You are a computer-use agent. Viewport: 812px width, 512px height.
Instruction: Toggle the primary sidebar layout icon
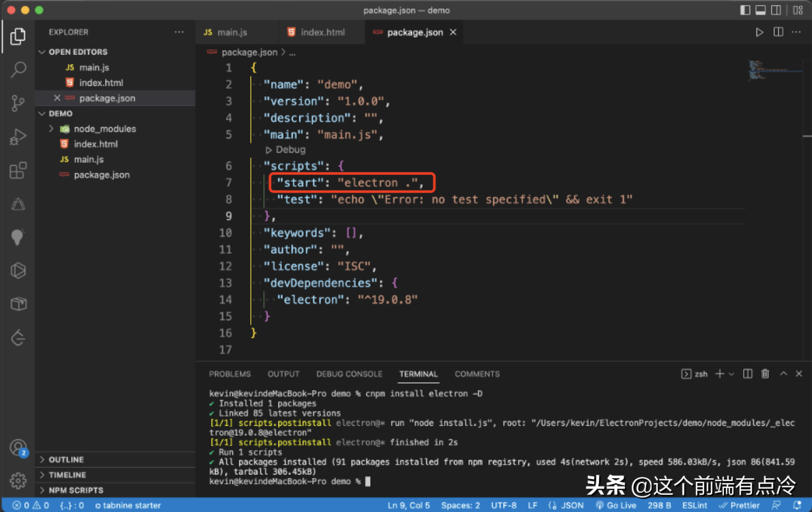click(745, 10)
